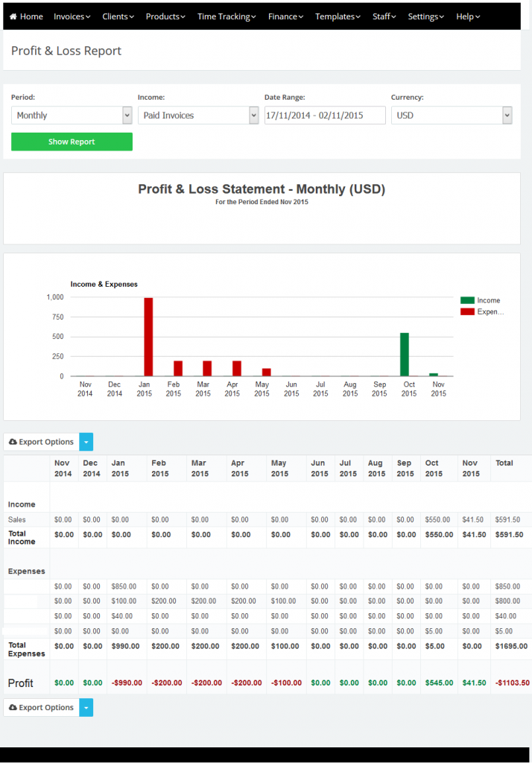Click the top Export Options button

pyautogui.click(x=42, y=442)
